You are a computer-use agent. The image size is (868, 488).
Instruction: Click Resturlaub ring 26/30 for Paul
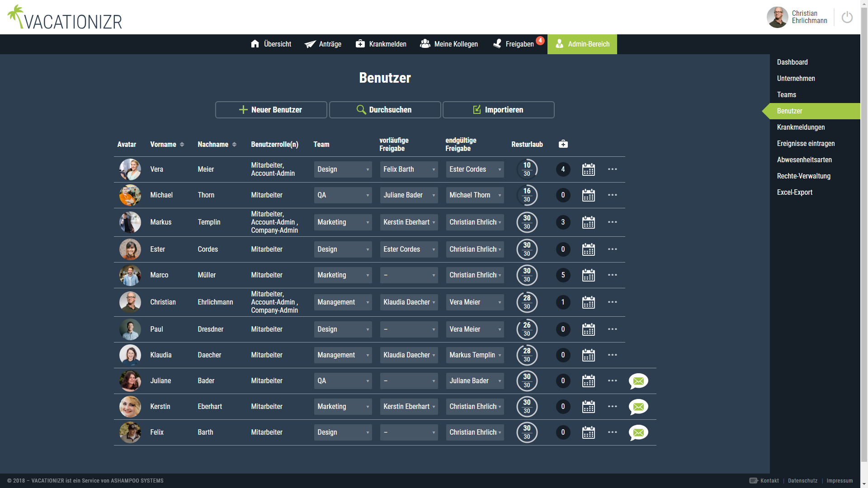(527, 329)
